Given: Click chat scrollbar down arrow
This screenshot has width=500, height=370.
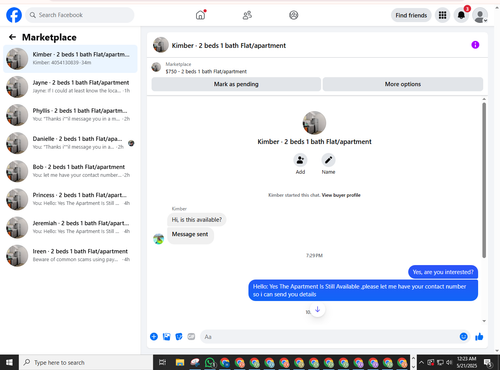Looking at the screenshot, I should click(484, 321).
